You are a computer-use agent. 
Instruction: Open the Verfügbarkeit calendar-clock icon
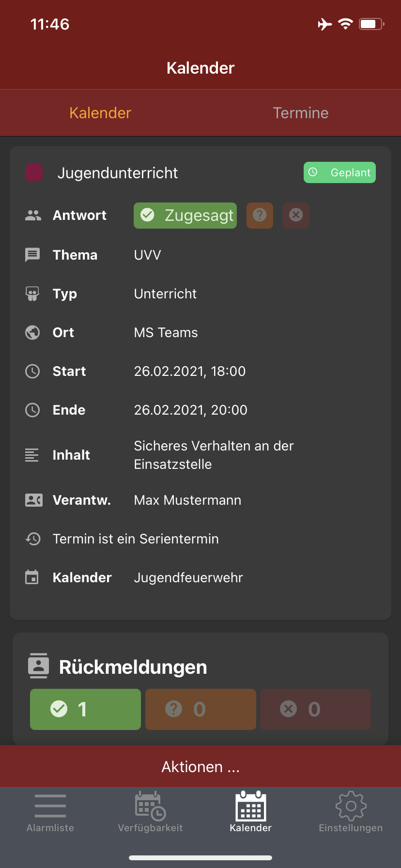(x=150, y=806)
